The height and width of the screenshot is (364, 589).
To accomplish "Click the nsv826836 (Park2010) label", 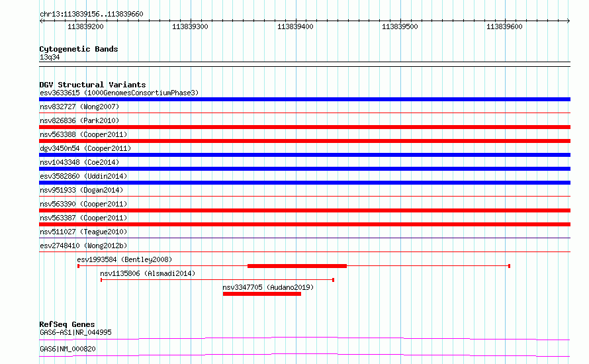I will tap(79, 120).
